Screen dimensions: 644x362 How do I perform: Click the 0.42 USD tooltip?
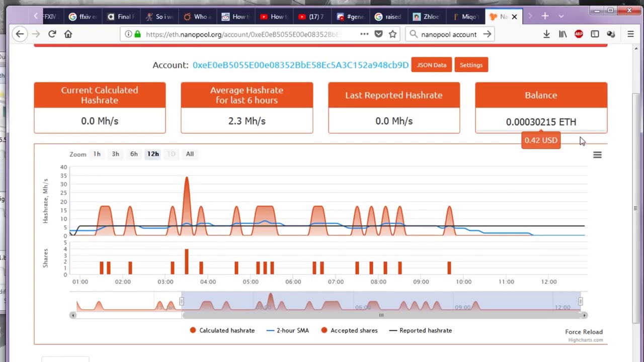point(541,140)
